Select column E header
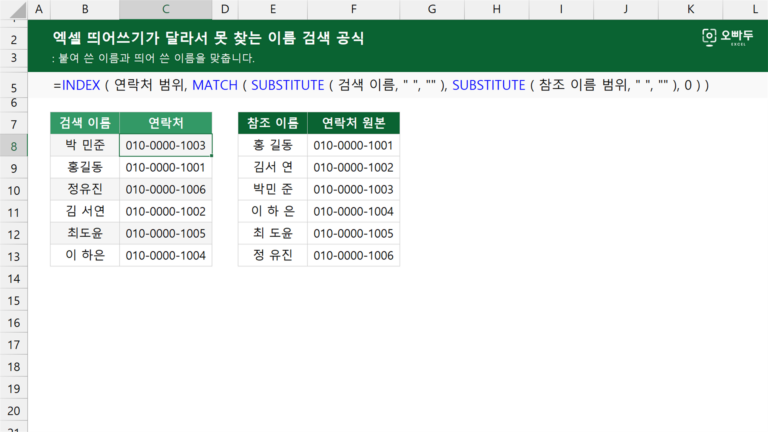768x432 pixels. [x=273, y=9]
